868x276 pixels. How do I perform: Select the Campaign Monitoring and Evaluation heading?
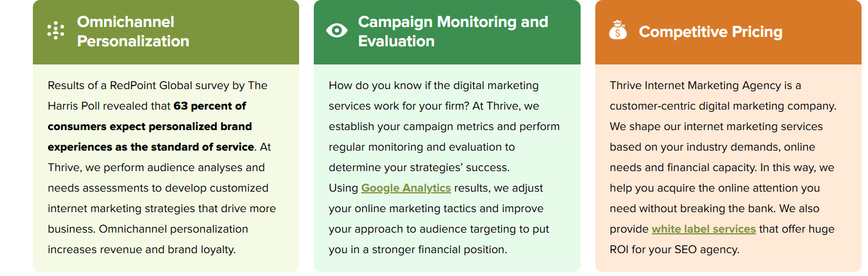pos(453,32)
